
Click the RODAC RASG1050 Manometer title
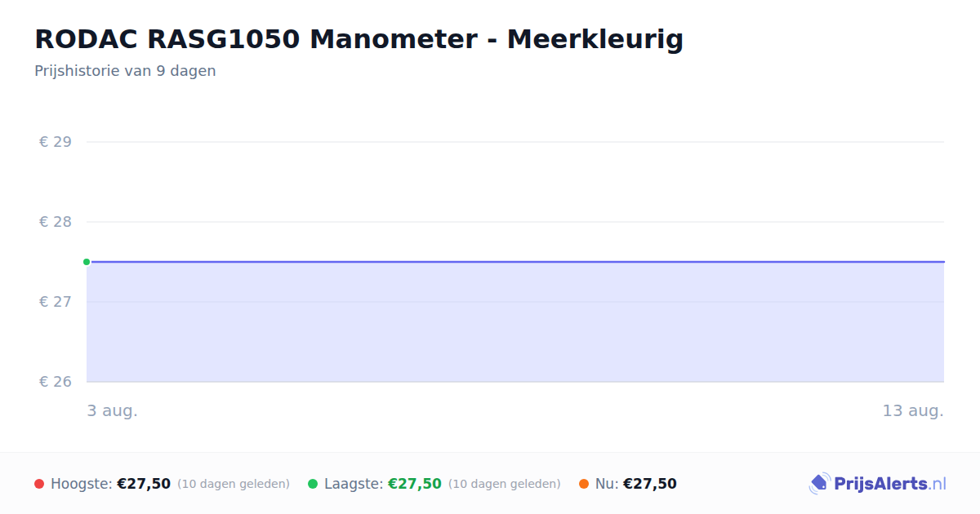click(359, 38)
